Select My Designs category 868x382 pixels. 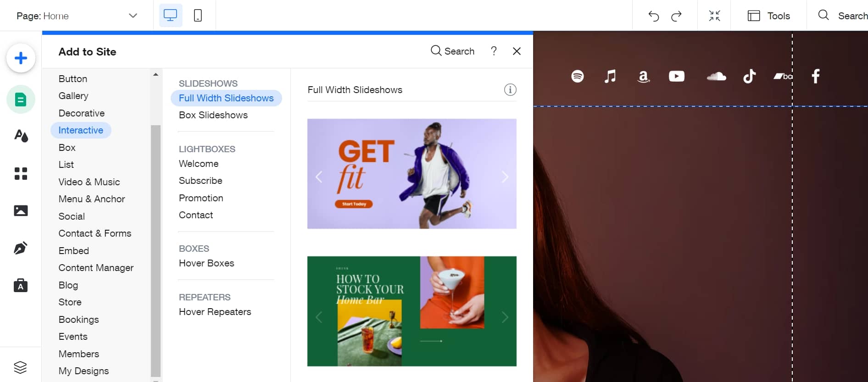pyautogui.click(x=84, y=371)
